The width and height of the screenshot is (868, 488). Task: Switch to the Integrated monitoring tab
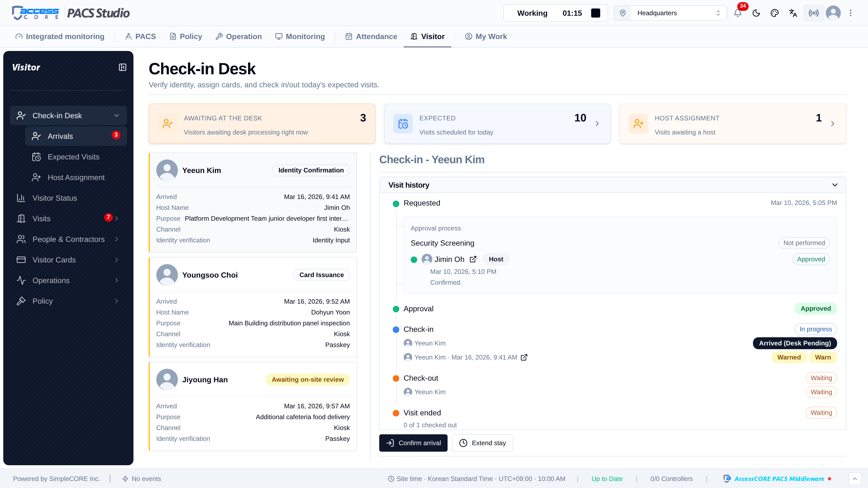[60, 36]
